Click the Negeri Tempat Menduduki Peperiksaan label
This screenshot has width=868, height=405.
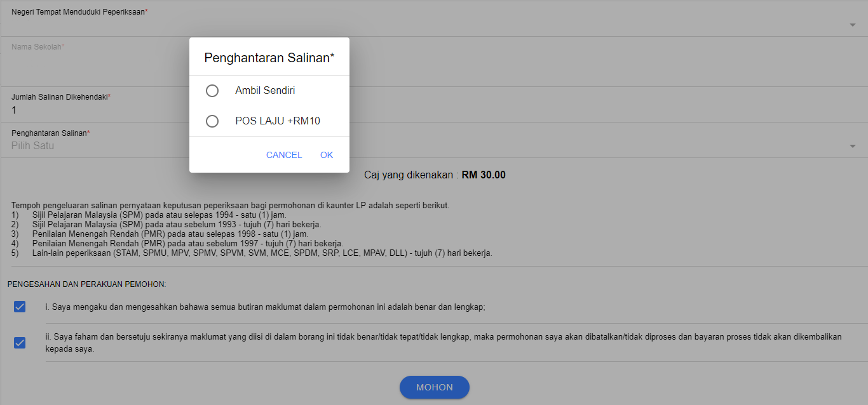click(x=79, y=12)
